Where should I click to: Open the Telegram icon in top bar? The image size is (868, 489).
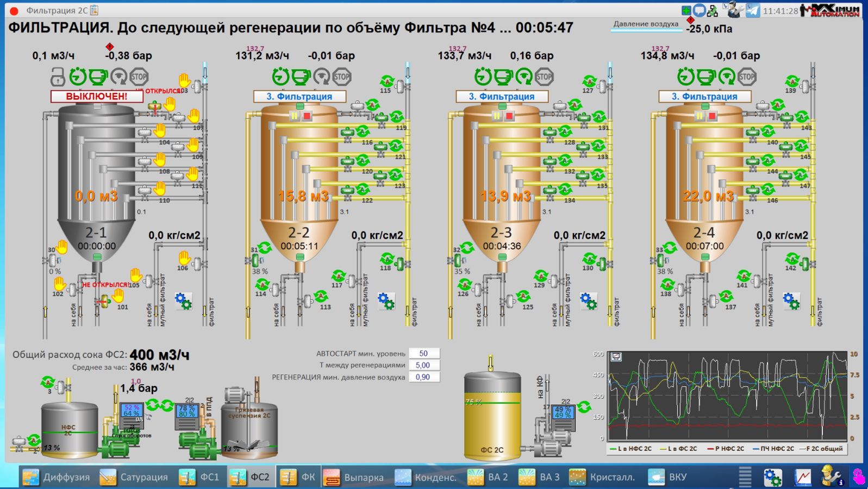753,10
